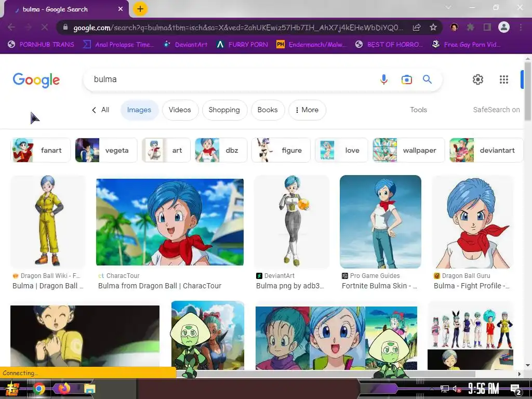Screen dimensions: 532x399
Task: Filter images by the love chip
Action: click(x=341, y=150)
